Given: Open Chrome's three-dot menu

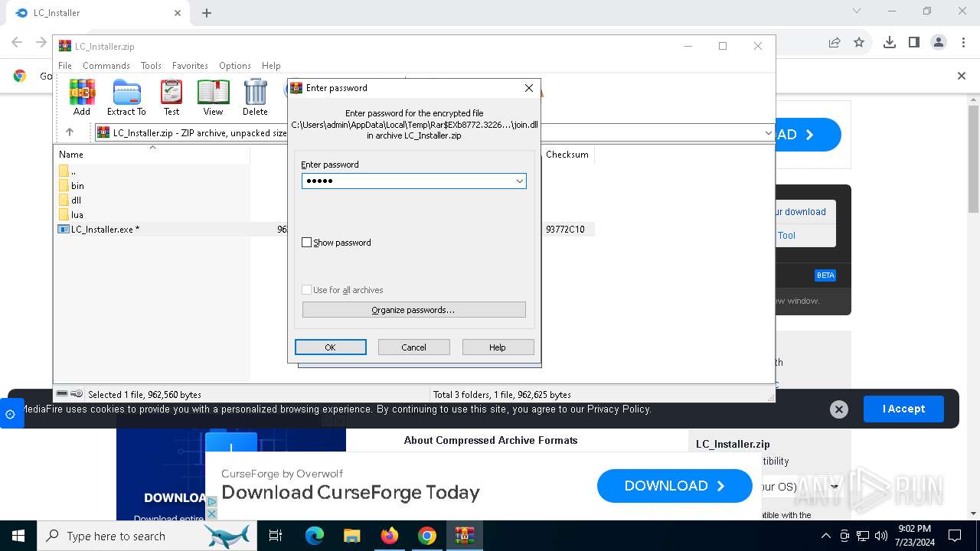Looking at the screenshot, I should [962, 43].
